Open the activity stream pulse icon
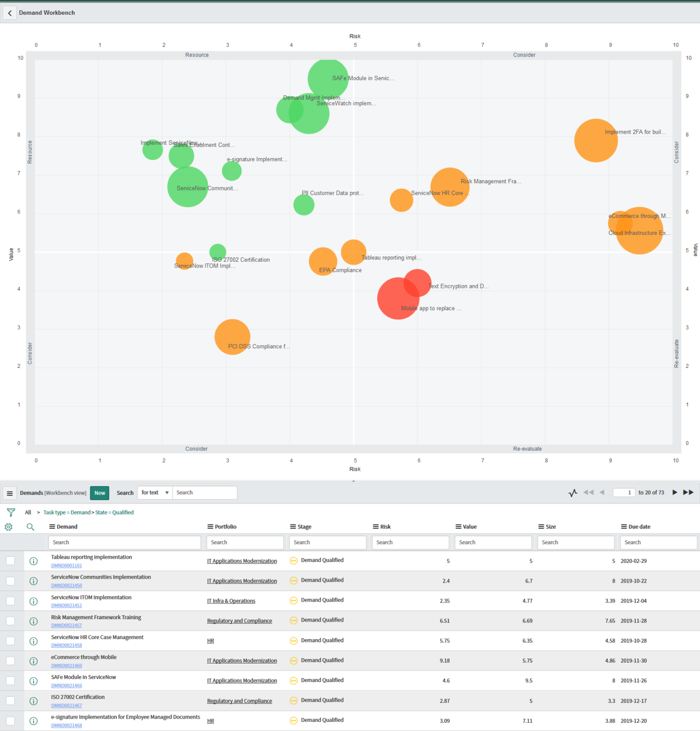700x731 pixels. pyautogui.click(x=572, y=493)
